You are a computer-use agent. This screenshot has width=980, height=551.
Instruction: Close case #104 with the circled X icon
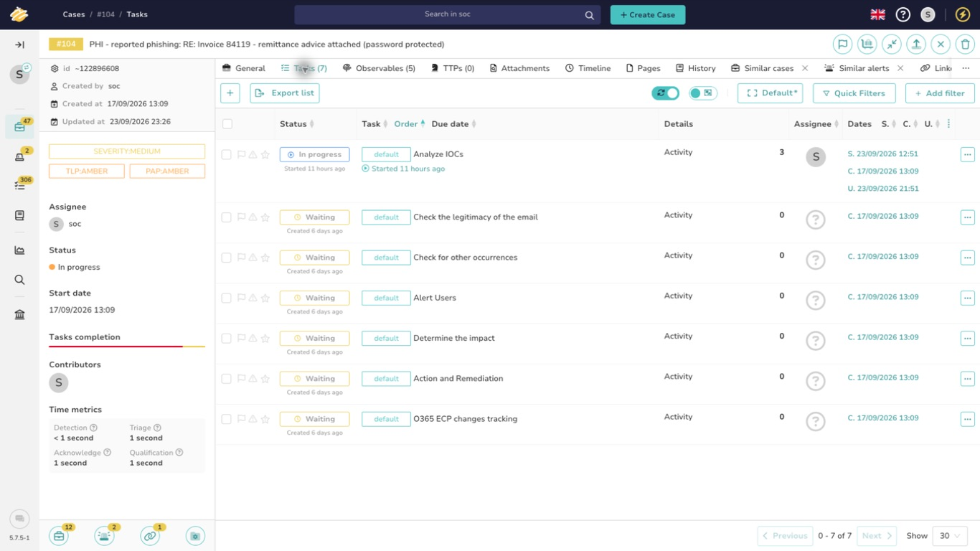941,44
